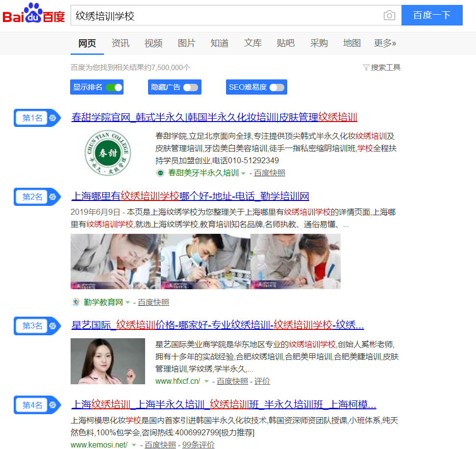Click the www.kemosi.net URL
This screenshot has width=476, height=449.
pyautogui.click(x=99, y=445)
